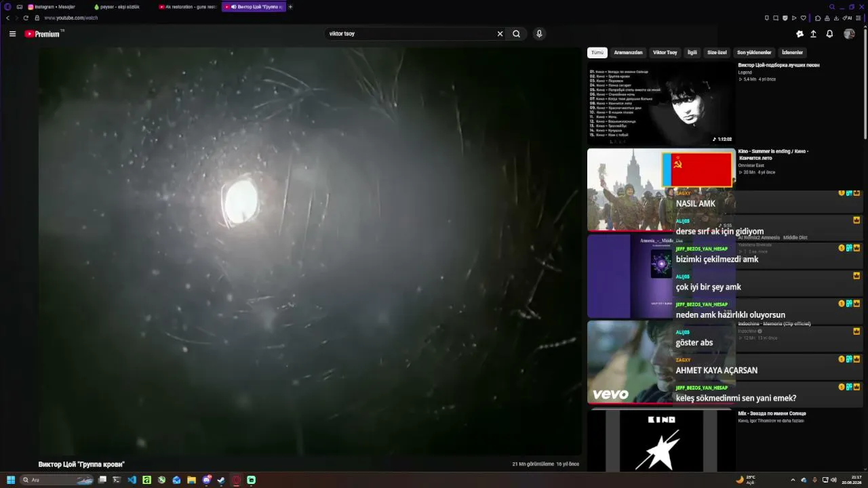
Task: Open the browser AI assistant button
Action: tap(848, 18)
